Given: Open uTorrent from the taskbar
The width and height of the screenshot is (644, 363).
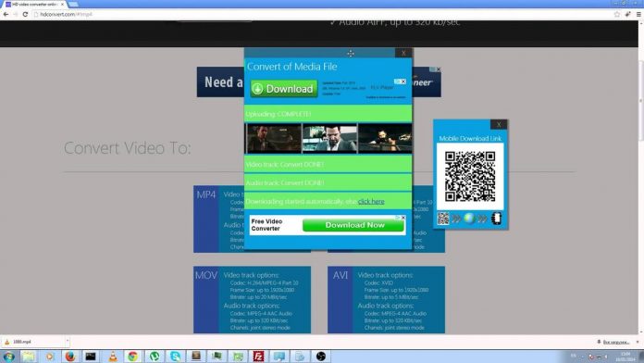Looking at the screenshot, I should pos(155,357).
